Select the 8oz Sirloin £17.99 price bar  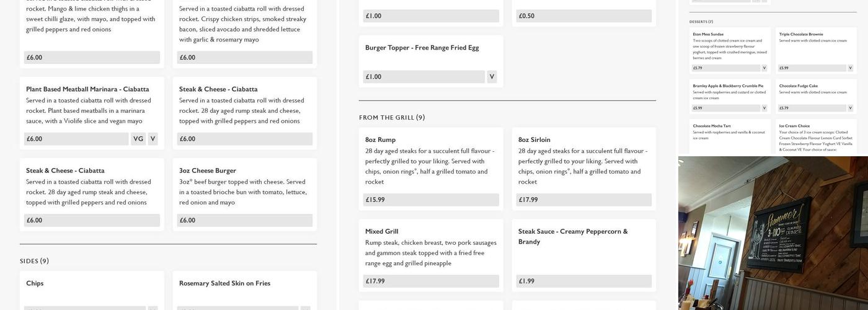(584, 200)
